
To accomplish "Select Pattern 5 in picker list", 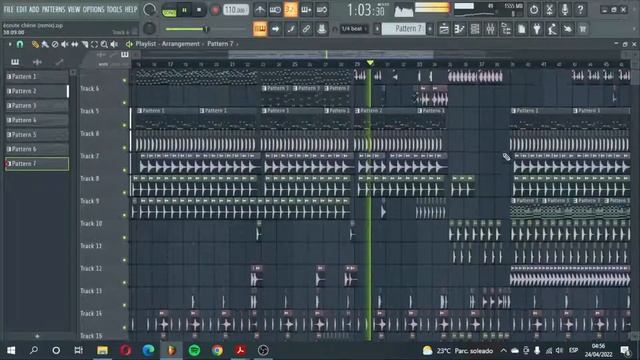I will pos(37,134).
